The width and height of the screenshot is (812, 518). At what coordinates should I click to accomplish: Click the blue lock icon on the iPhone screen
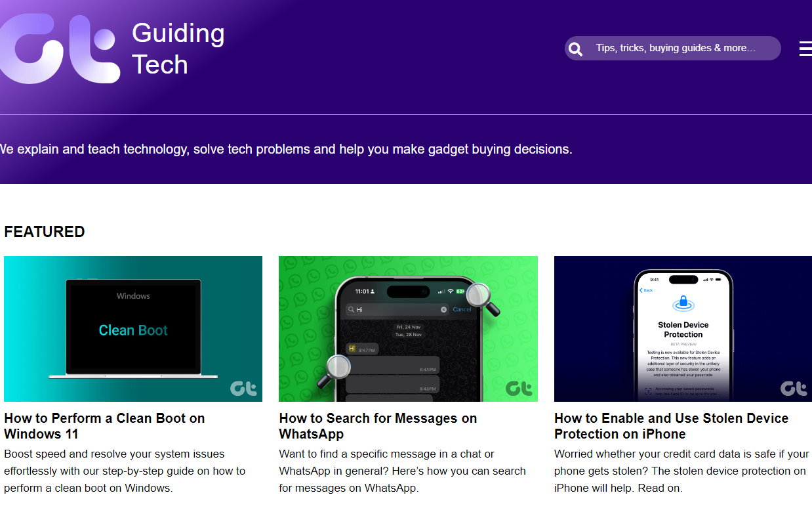(x=683, y=303)
